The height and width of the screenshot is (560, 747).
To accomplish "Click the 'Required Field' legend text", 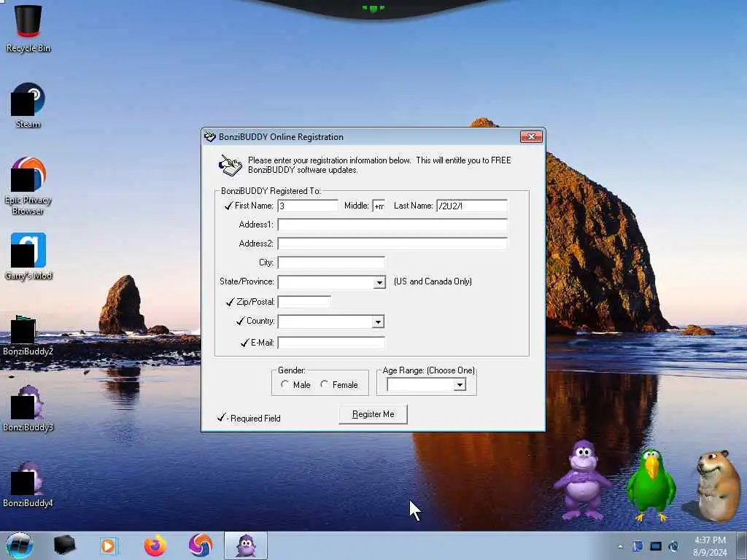I will [255, 419].
